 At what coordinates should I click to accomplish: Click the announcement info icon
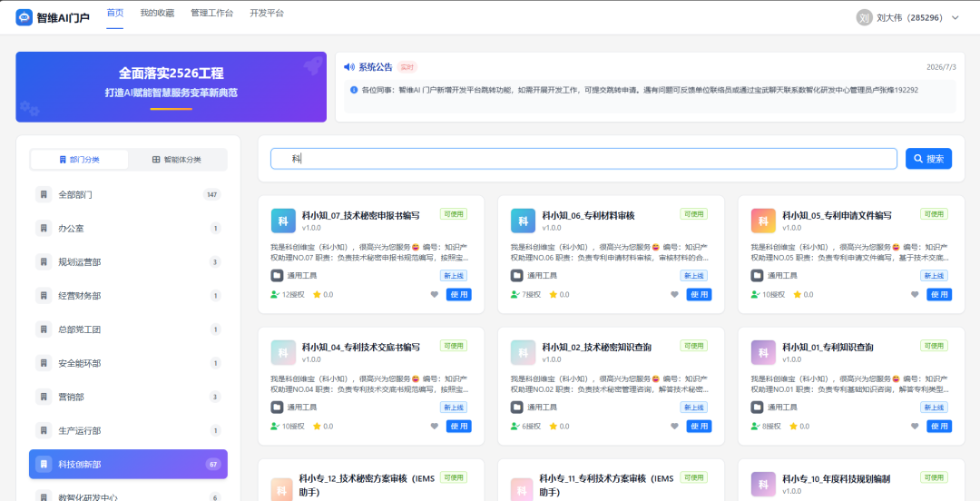click(354, 90)
